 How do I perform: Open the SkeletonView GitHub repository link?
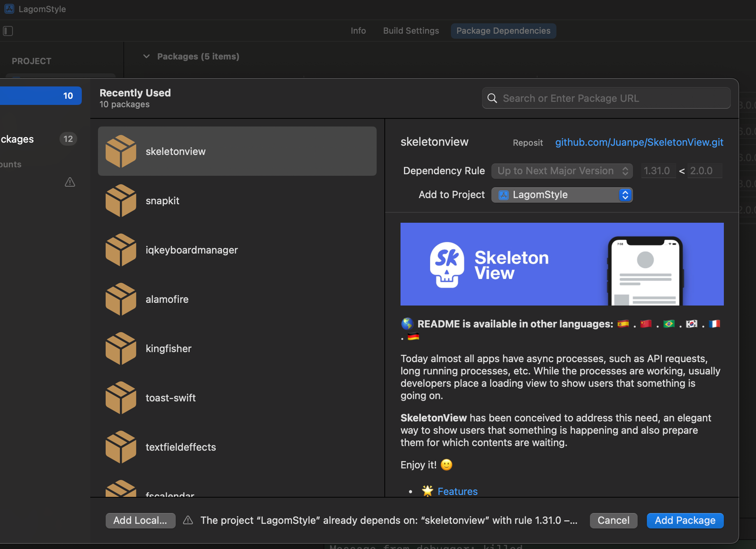[639, 142]
